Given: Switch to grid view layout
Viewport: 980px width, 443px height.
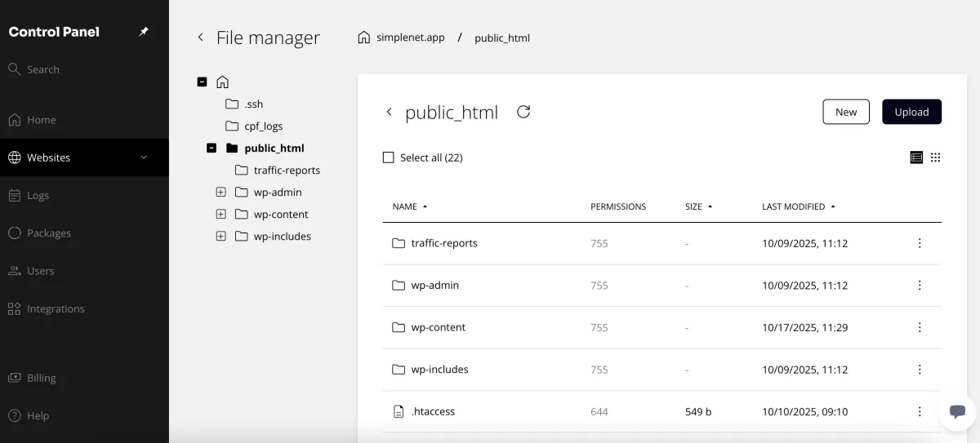Looking at the screenshot, I should pyautogui.click(x=936, y=157).
